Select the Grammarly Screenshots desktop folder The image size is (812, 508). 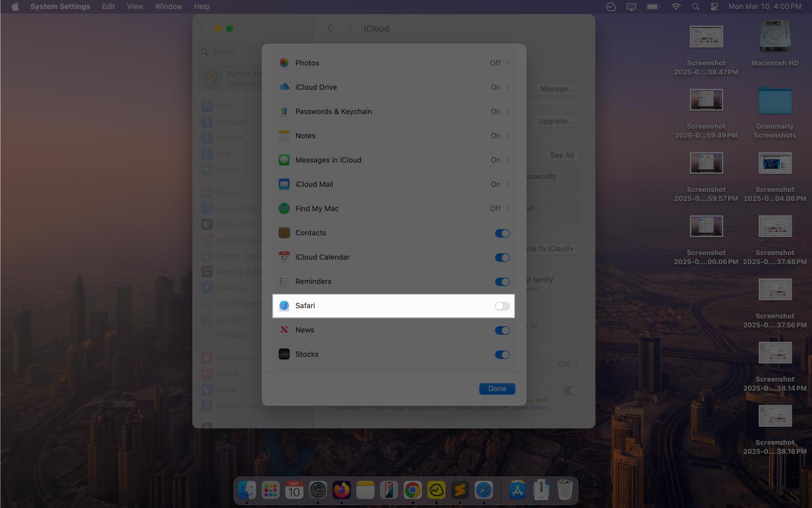[x=775, y=111]
